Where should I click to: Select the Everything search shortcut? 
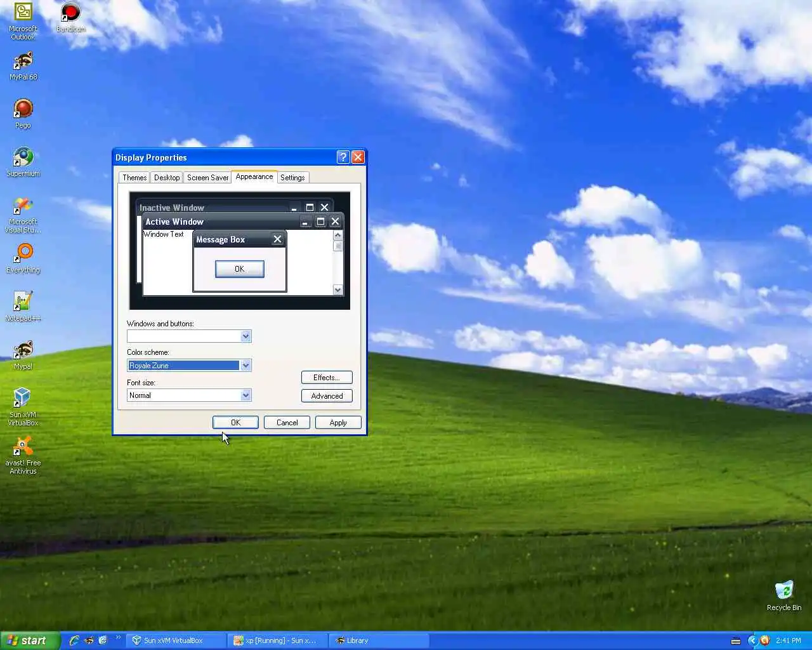click(23, 259)
